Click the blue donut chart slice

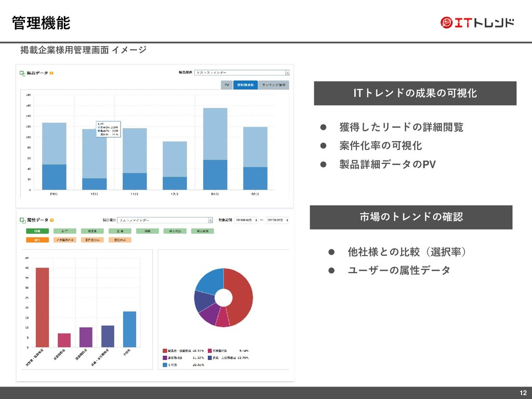[x=210, y=282]
